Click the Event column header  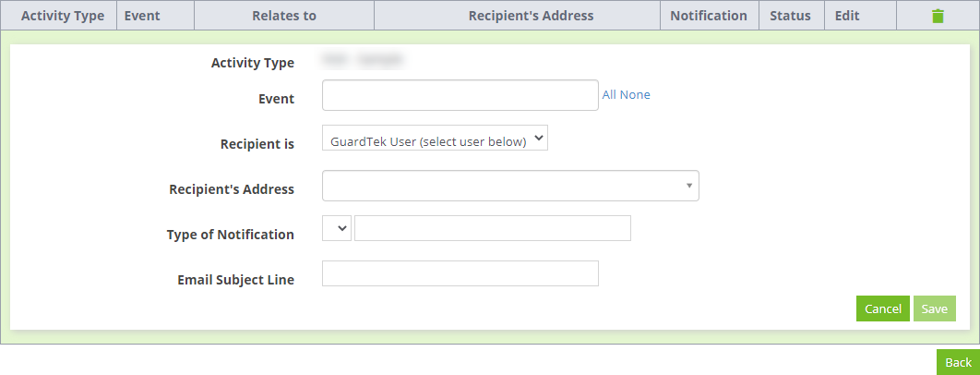click(x=142, y=16)
